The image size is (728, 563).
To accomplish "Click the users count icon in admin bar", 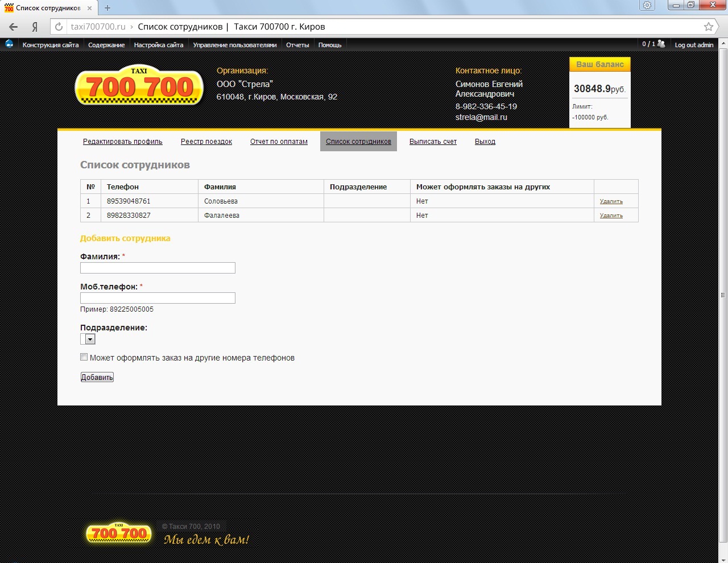I will pyautogui.click(x=660, y=44).
